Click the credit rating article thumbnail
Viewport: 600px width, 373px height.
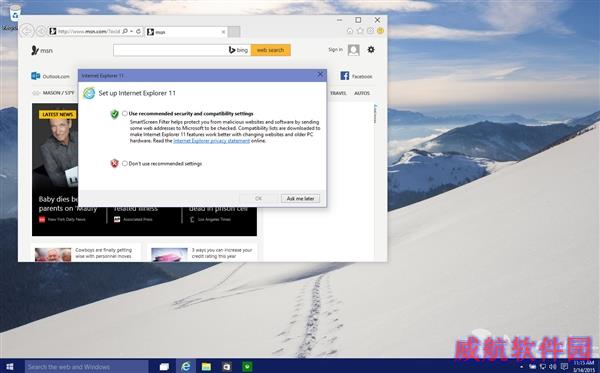point(169,254)
